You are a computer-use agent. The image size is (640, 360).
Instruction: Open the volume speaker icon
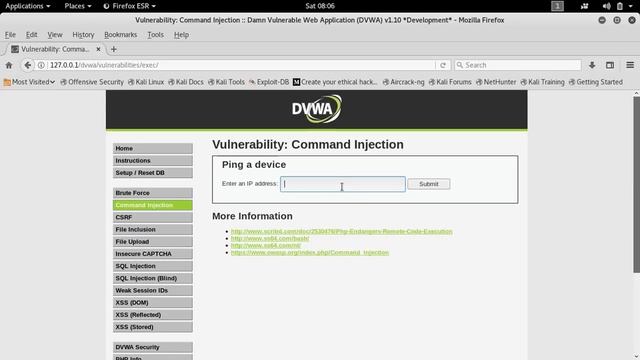[x=606, y=6]
